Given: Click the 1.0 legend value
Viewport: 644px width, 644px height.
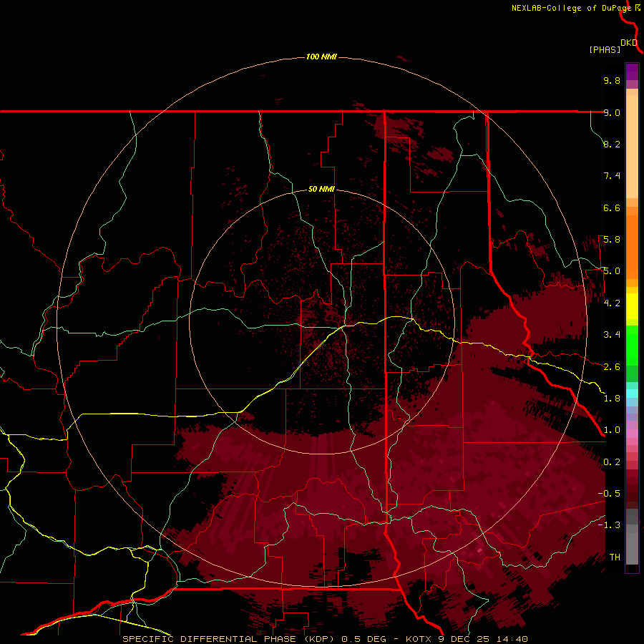Looking at the screenshot, I should (x=612, y=430).
